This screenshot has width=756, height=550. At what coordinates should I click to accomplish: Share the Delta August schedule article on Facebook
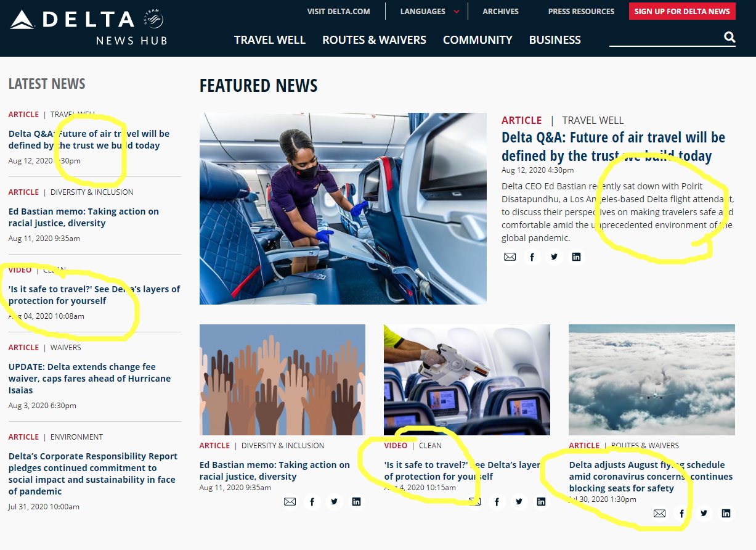[x=681, y=513]
